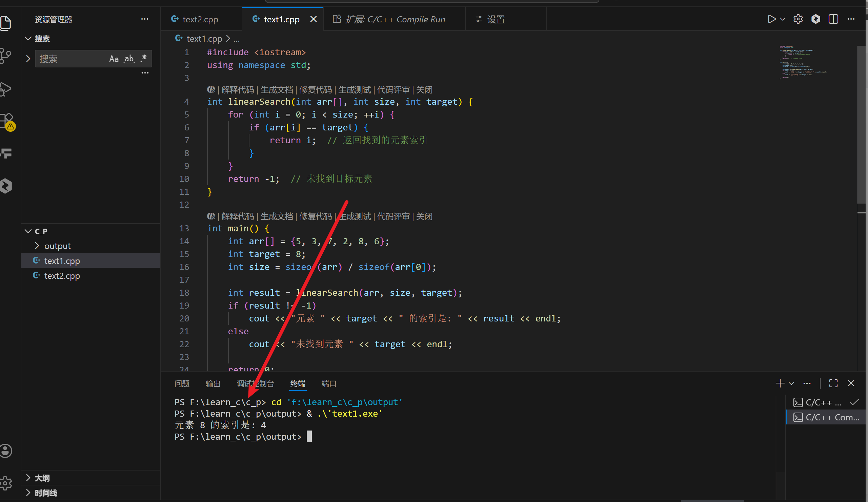The width and height of the screenshot is (868, 502).
Task: Click 解释代码 above linearSearch function
Action: click(237, 90)
